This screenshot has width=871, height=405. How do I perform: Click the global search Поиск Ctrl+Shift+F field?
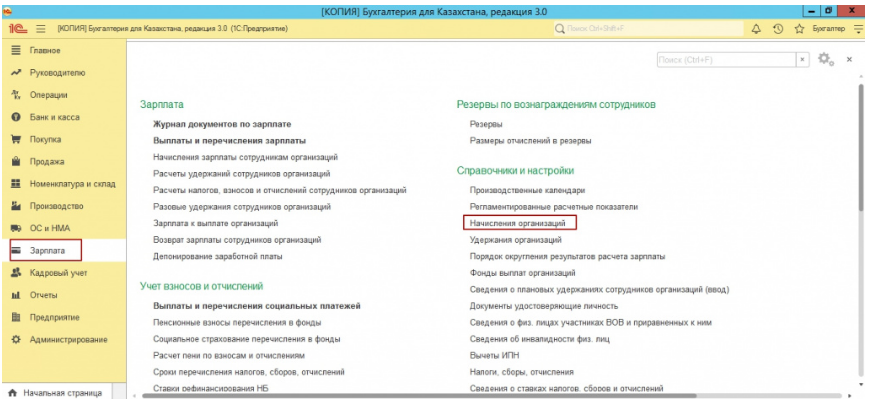648,28
